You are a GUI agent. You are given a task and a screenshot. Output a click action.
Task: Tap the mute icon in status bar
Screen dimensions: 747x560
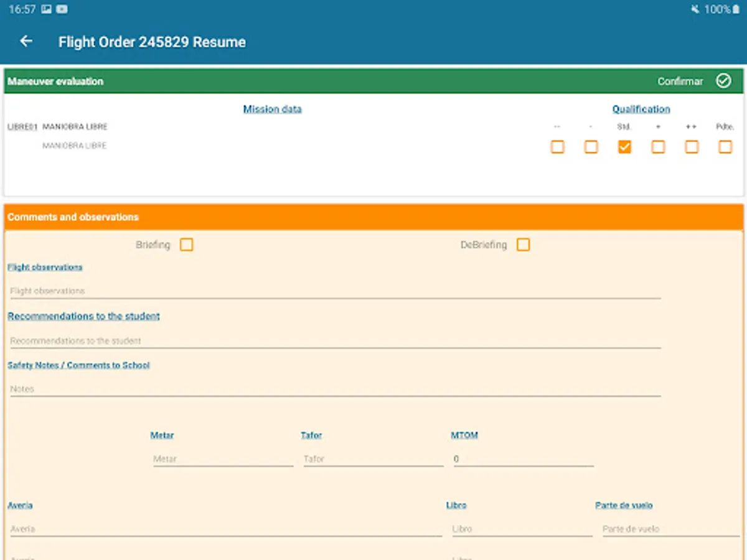tap(695, 9)
